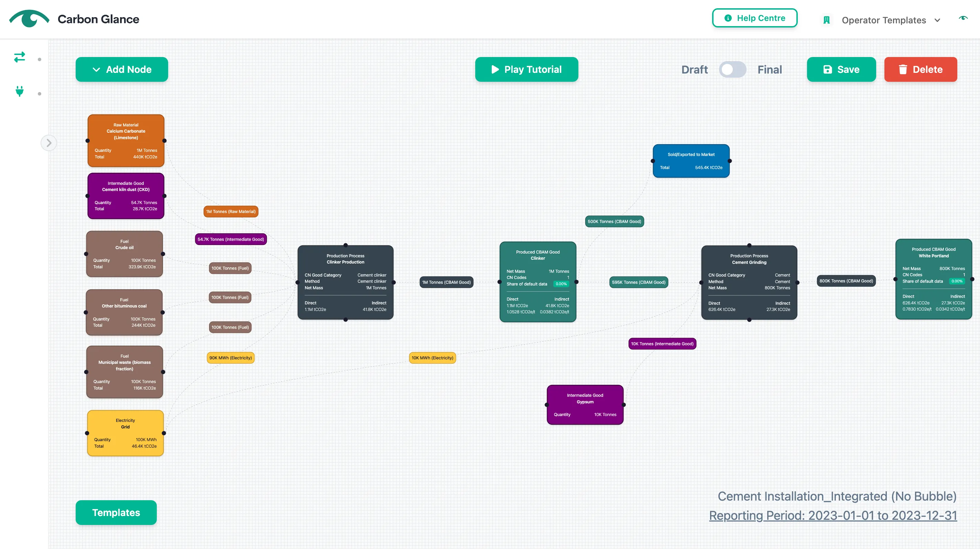
Task: Click the 500K Tonnes (CBAM Good) label
Action: tap(614, 221)
